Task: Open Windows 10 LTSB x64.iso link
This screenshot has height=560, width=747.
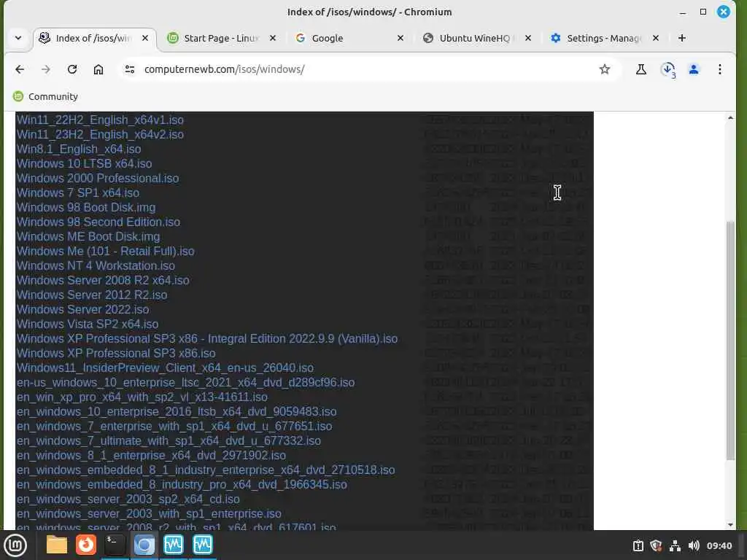Action: coord(85,164)
